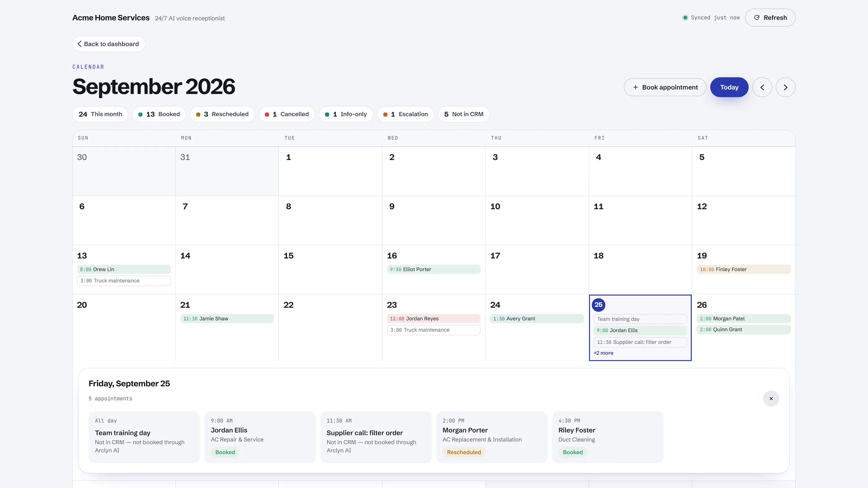868x488 pixels.
Task: Filter by 1 Escalation chip
Action: [x=406, y=114]
